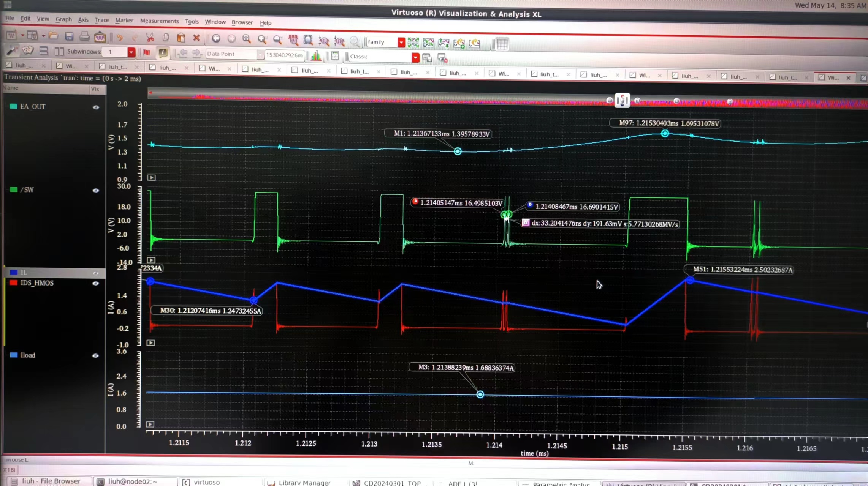Click the Undo arrow icon
This screenshot has width=868, height=486.
pos(120,37)
